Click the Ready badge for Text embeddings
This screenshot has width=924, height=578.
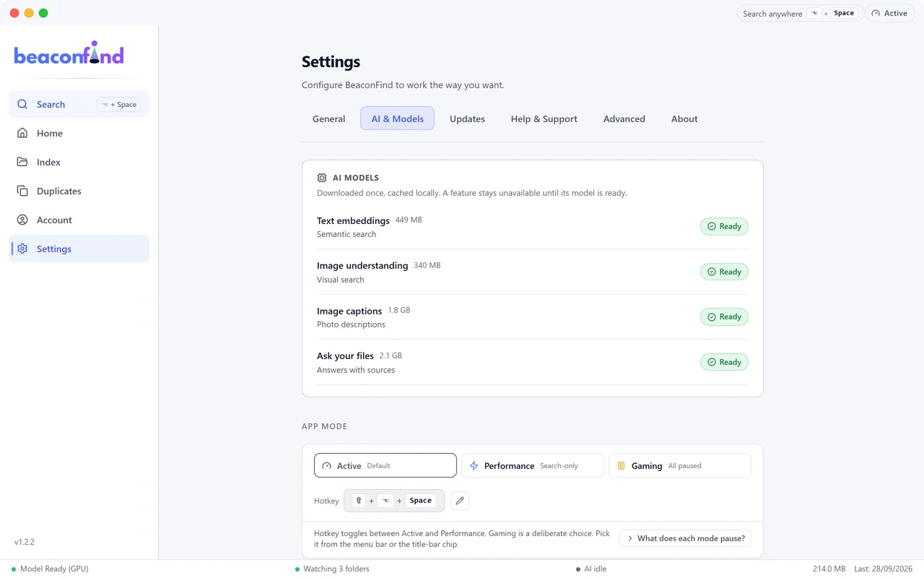tap(724, 226)
